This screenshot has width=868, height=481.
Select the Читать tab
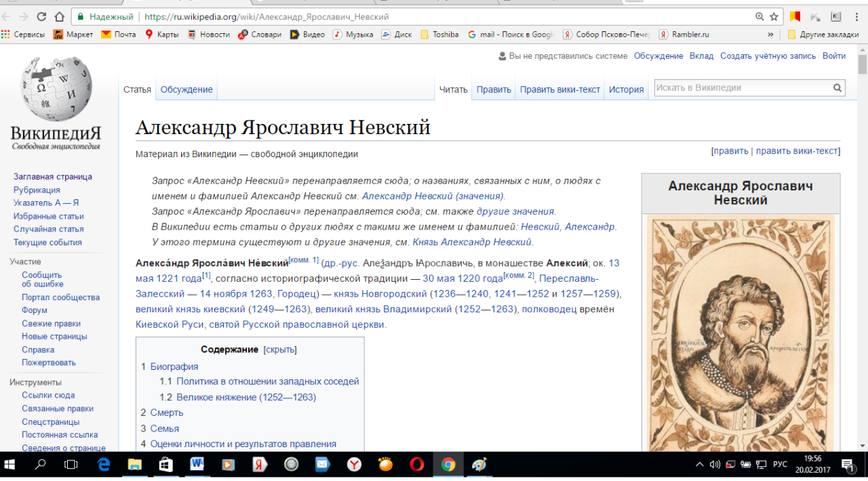coord(453,89)
